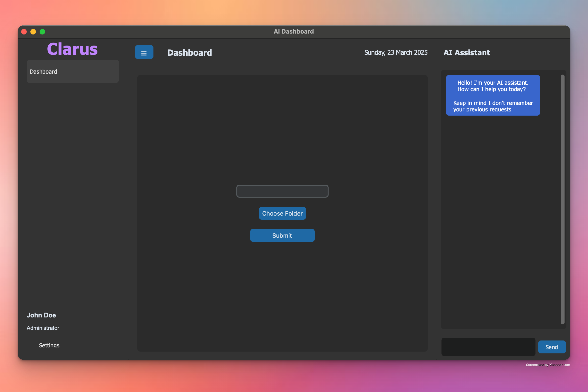
Task: Click the red close window button
Action: [x=24, y=32]
